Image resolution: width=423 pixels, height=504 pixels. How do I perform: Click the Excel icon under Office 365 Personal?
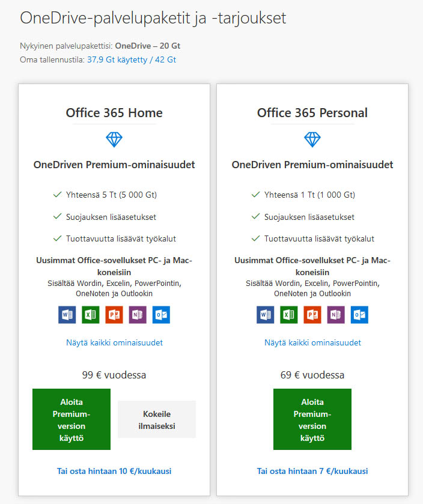click(289, 315)
